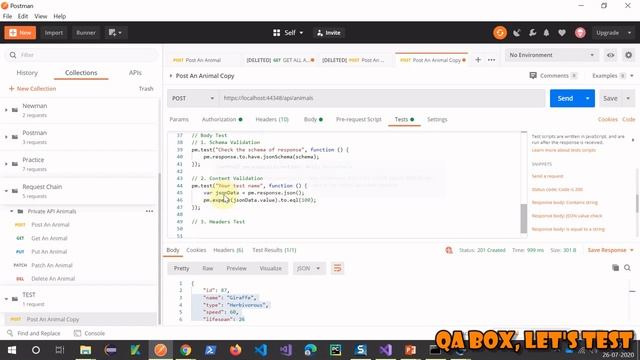Select the Get An Animal request
The image size is (640, 360).
pyautogui.click(x=49, y=238)
